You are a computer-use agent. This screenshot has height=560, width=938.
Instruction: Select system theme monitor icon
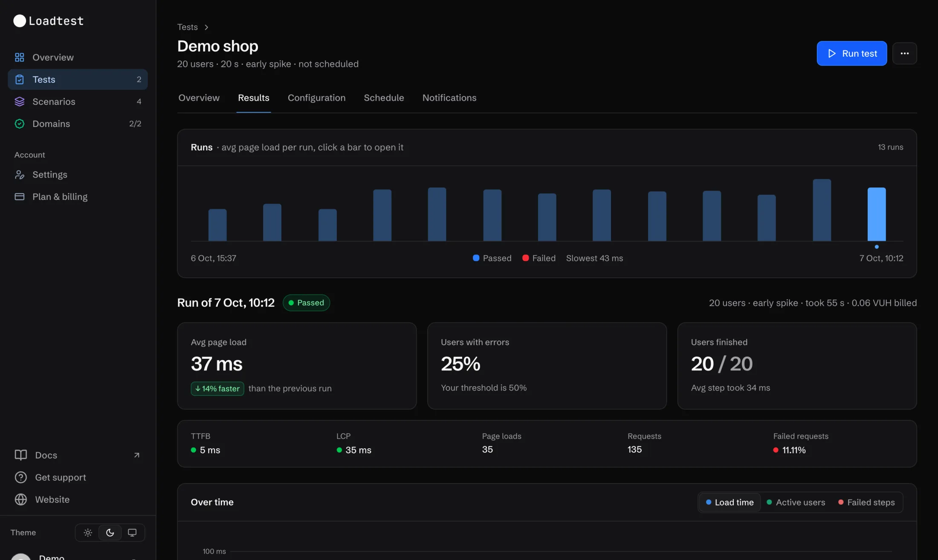(x=132, y=533)
